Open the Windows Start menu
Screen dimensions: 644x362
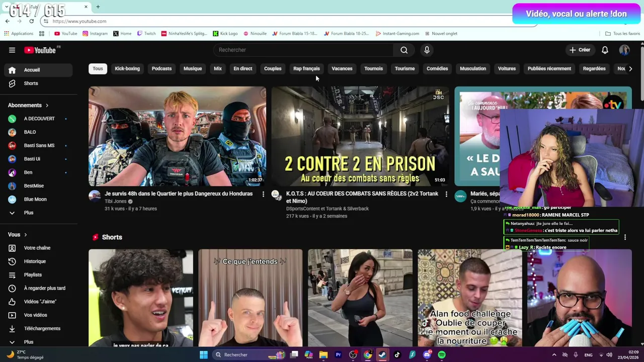tap(203, 355)
